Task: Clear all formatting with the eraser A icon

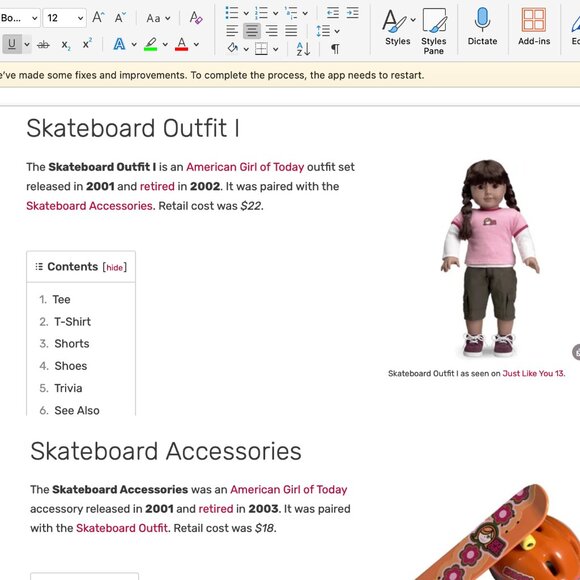Action: (196, 17)
